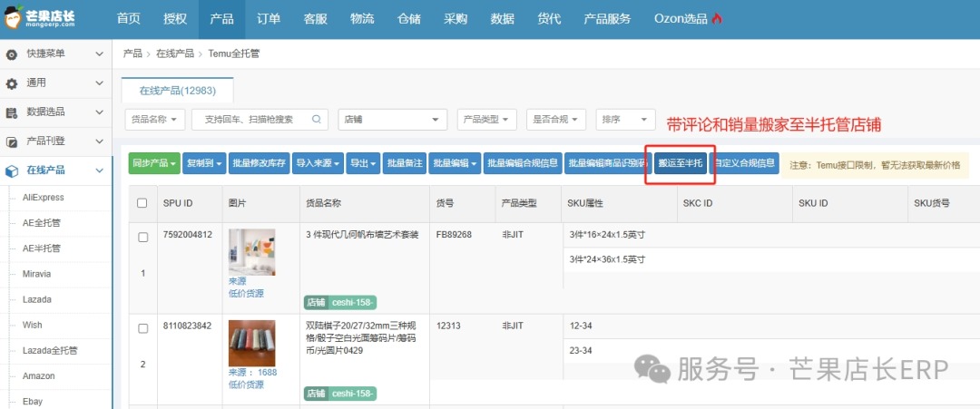Click the 批量编辑合规信息 button
980x409 pixels.
523,163
